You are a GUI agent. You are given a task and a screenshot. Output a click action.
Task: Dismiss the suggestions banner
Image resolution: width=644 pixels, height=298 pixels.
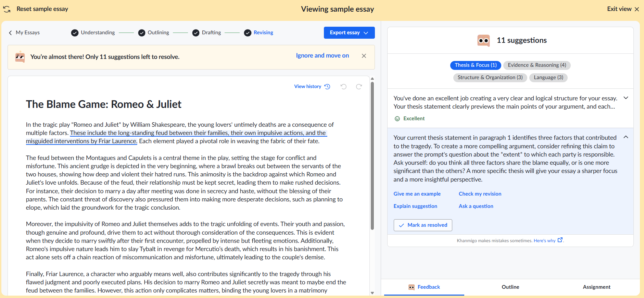[x=364, y=56]
